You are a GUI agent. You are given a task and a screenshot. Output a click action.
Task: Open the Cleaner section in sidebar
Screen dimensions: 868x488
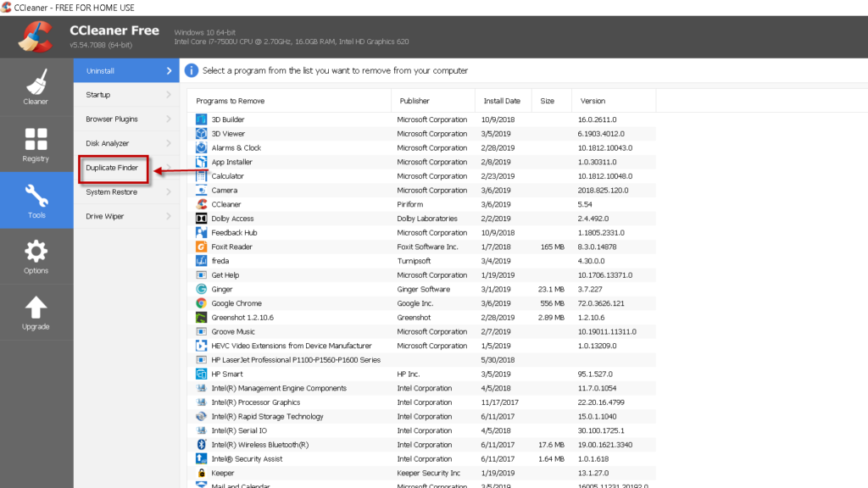click(x=36, y=87)
